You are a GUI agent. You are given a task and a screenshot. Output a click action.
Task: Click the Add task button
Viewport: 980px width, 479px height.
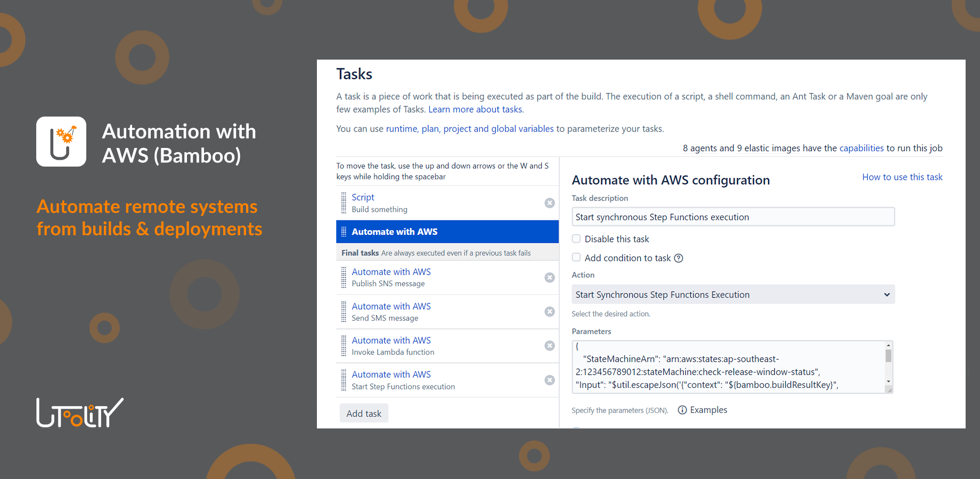364,413
